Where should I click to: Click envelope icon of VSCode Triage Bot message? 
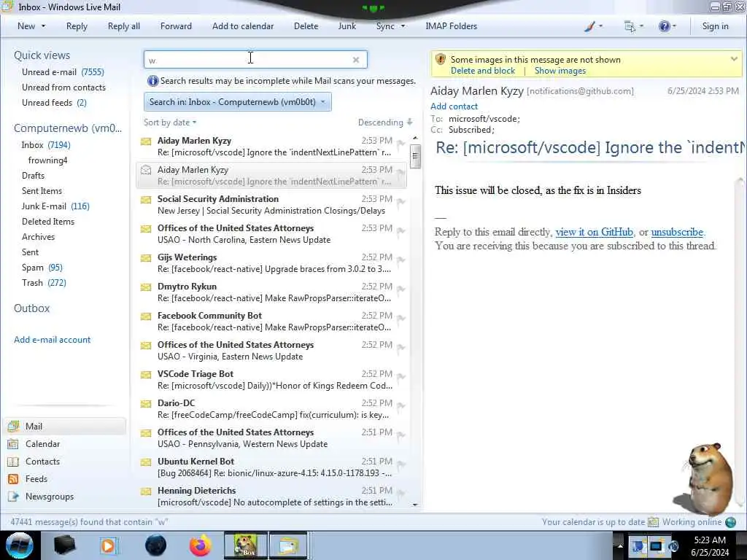(146, 375)
